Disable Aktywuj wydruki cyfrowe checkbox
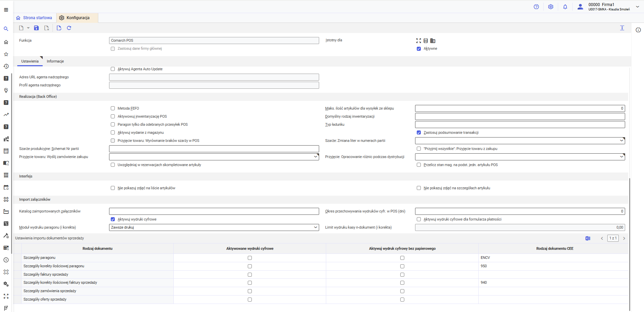Screen dimensions: 644x312 point(113,219)
